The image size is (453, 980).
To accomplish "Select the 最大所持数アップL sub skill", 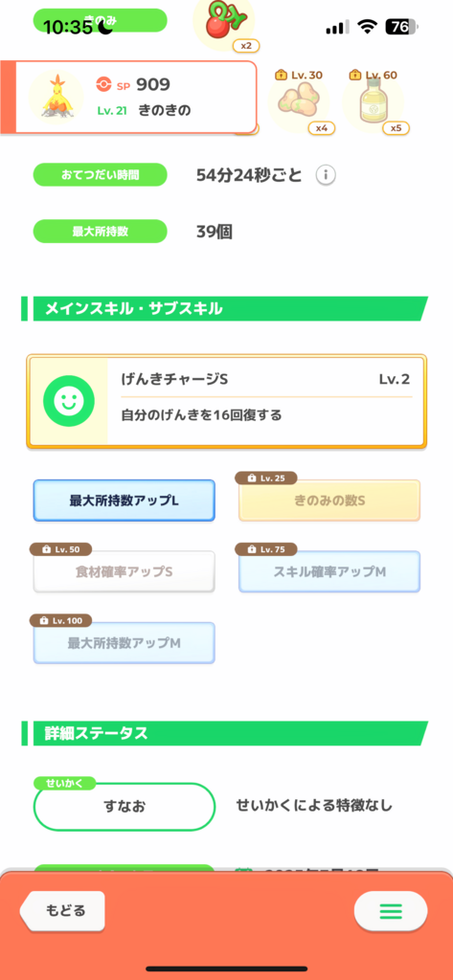I will [x=124, y=500].
